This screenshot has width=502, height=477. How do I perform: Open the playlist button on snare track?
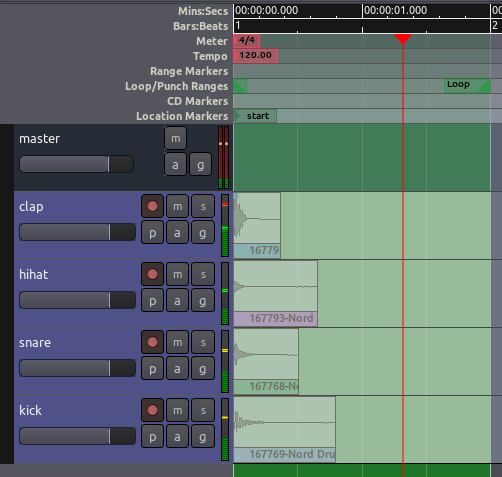pos(152,369)
